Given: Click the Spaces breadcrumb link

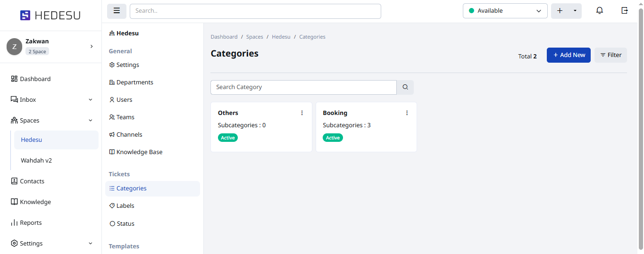Looking at the screenshot, I should pos(255,37).
